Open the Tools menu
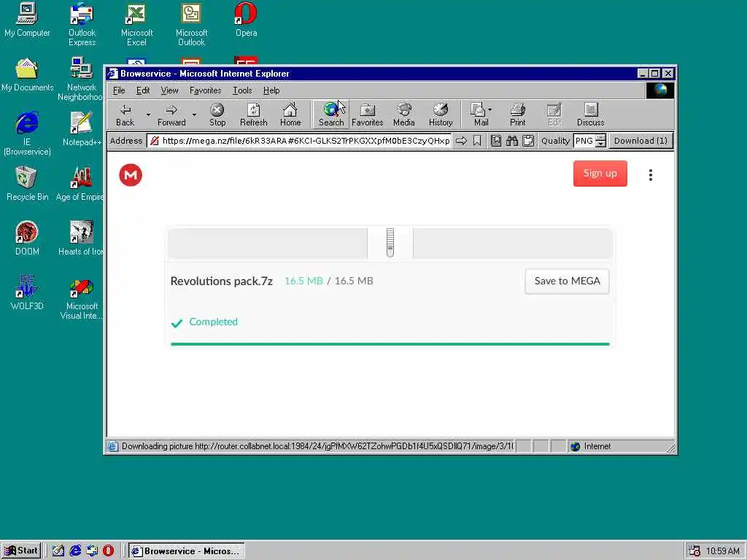Screen dimensions: 747x560 [x=242, y=90]
